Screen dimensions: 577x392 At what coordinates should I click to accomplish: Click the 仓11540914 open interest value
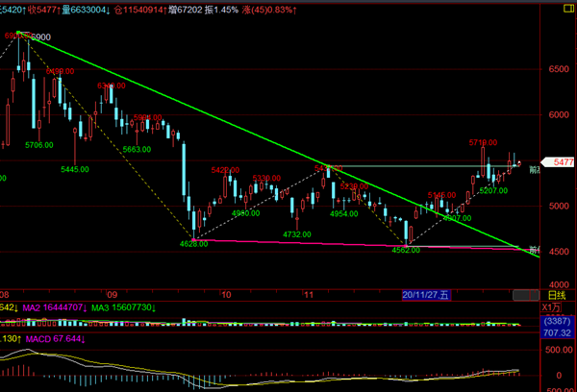point(140,10)
